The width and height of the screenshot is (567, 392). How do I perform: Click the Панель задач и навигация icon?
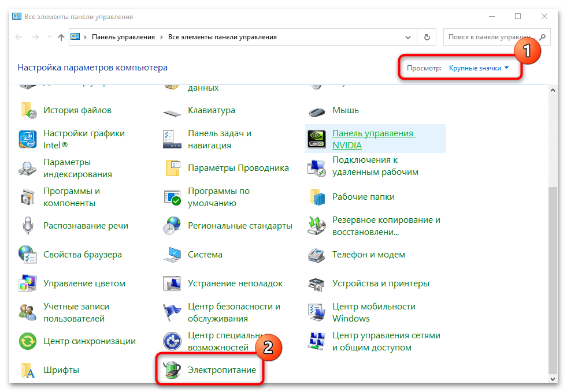click(x=172, y=140)
